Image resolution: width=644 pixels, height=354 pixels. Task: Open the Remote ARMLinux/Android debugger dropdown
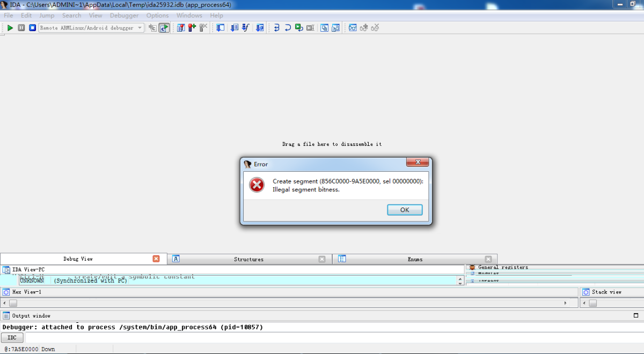click(91, 27)
